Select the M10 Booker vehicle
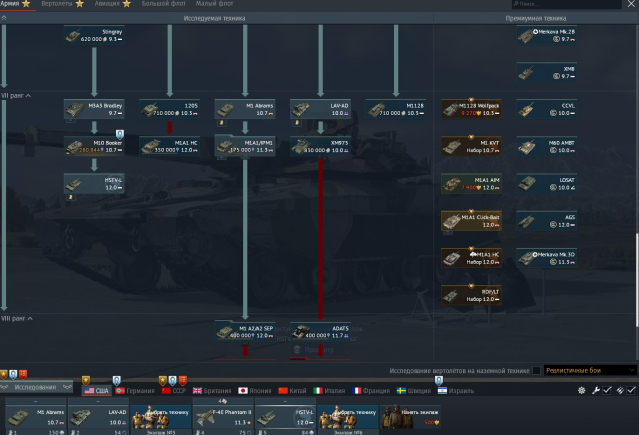 92,146
